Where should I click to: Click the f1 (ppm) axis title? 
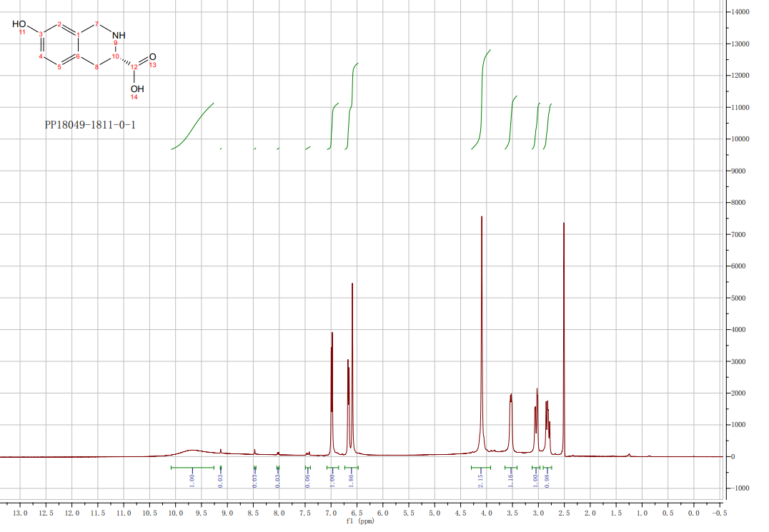(x=359, y=521)
